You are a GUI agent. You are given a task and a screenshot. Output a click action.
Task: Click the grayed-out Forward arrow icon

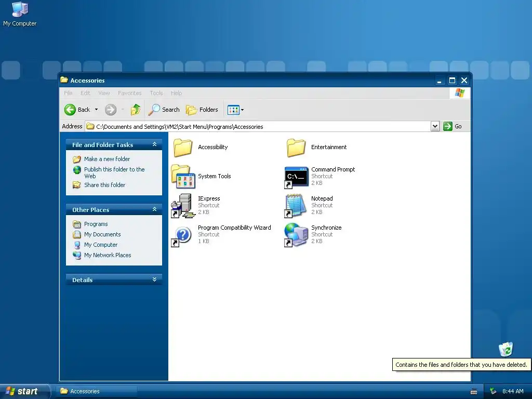coord(111,110)
